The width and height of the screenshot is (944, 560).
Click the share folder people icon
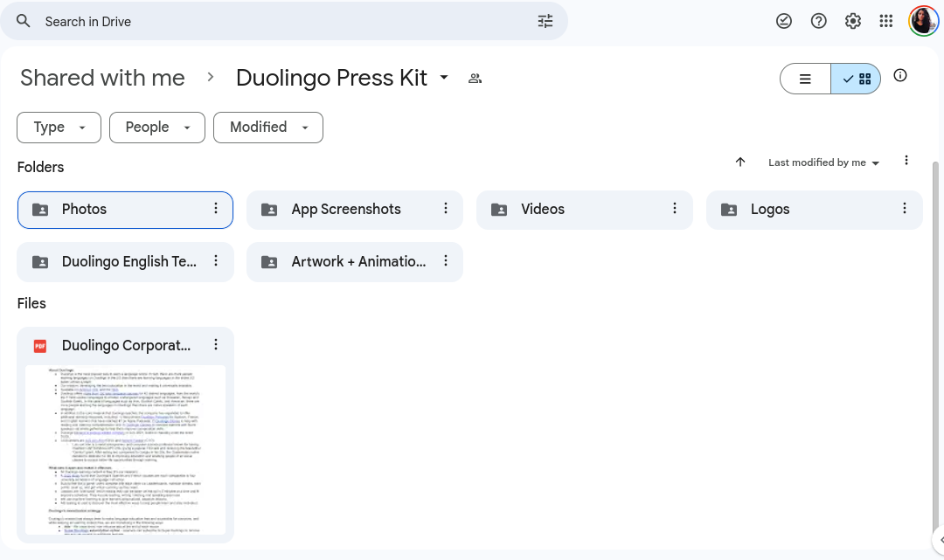click(475, 78)
